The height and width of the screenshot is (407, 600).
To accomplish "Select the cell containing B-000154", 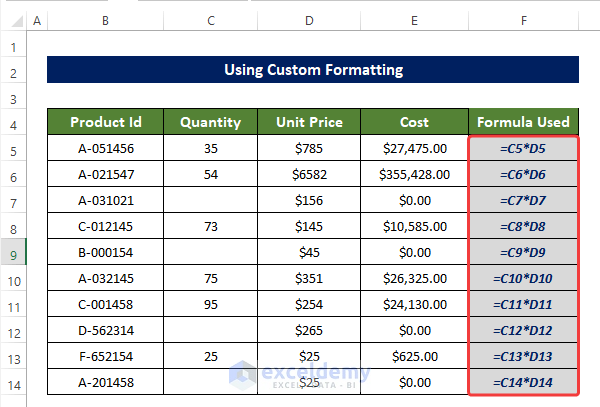I will click(x=105, y=253).
